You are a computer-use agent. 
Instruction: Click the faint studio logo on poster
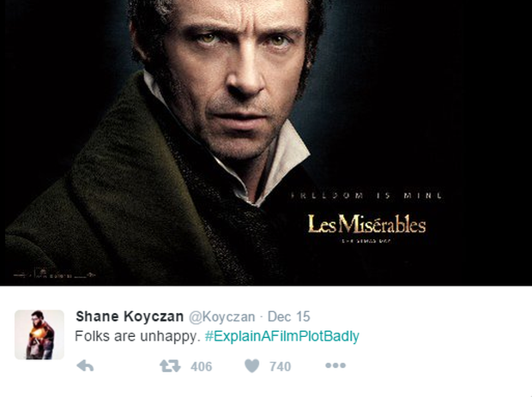54,274
